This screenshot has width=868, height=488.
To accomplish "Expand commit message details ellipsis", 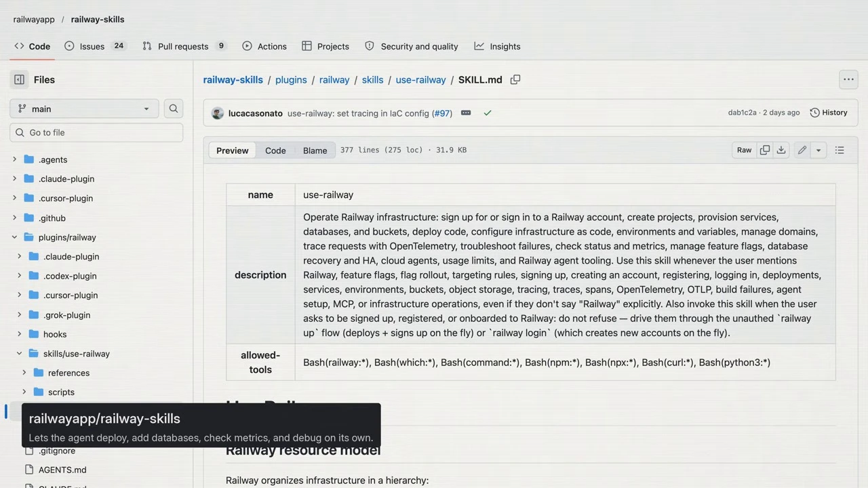I will 466,113.
